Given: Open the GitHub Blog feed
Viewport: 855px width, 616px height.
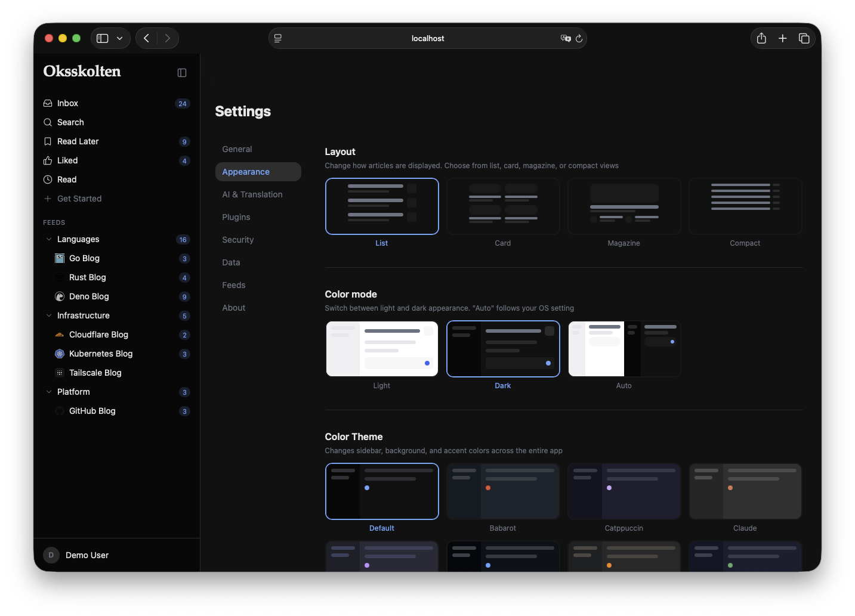Looking at the screenshot, I should [x=92, y=411].
